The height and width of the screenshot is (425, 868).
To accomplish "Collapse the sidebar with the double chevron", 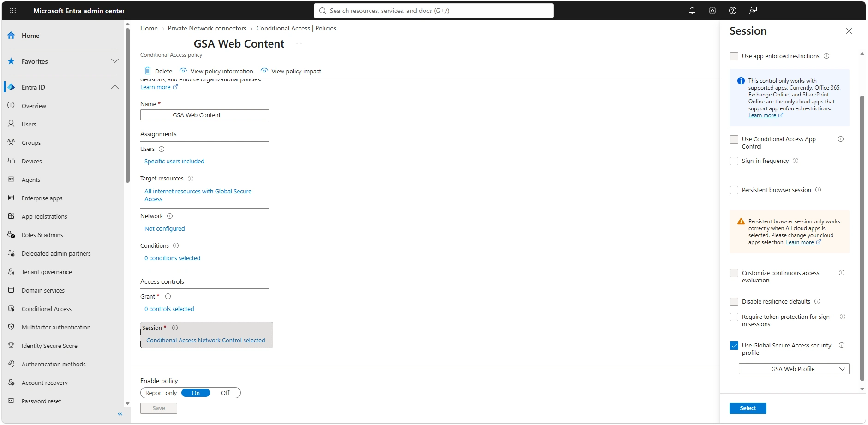I will click(x=120, y=414).
